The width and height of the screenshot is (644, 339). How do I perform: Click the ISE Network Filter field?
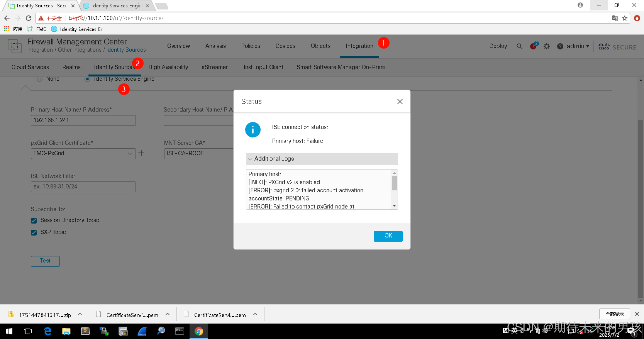point(83,187)
